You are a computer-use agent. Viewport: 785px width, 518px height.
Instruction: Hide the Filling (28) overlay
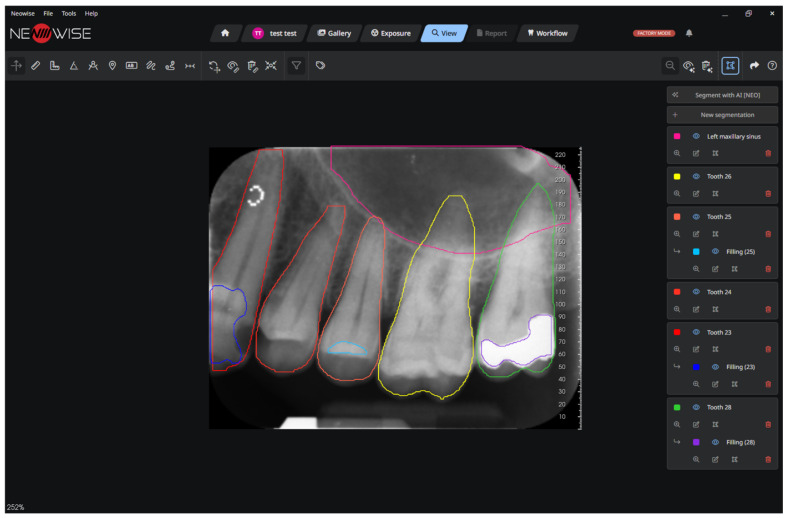715,442
